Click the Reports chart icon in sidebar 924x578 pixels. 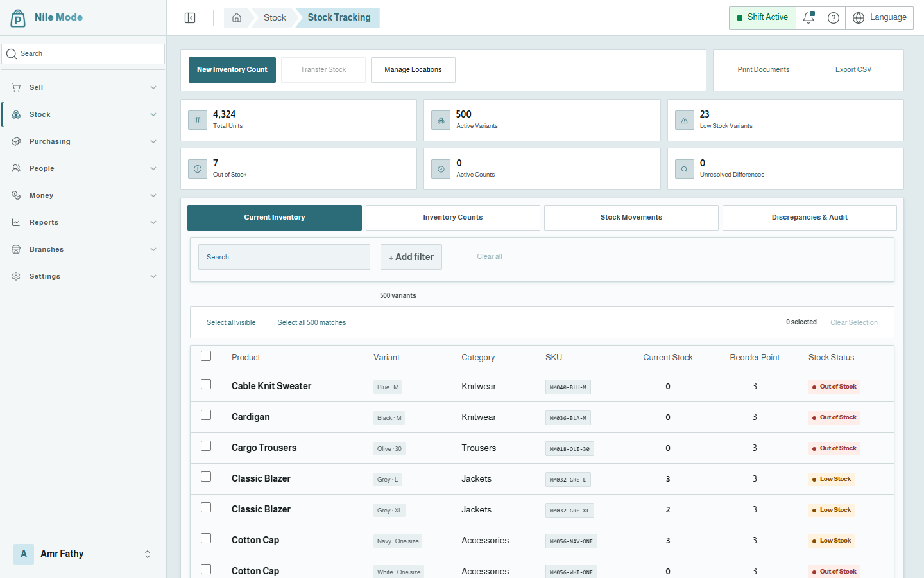tap(16, 222)
